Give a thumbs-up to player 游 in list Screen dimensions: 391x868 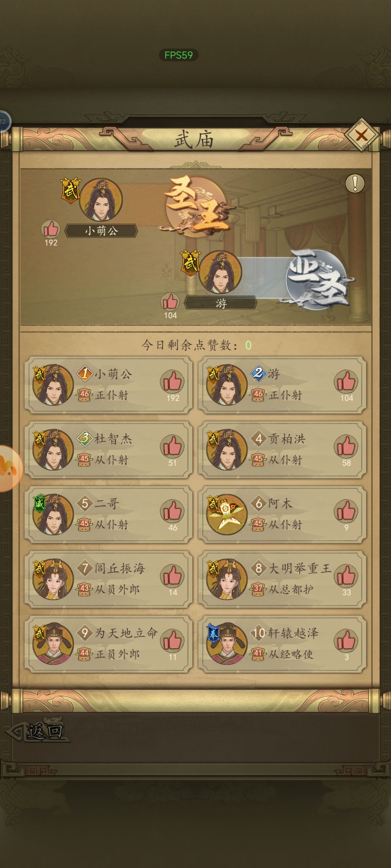[346, 382]
